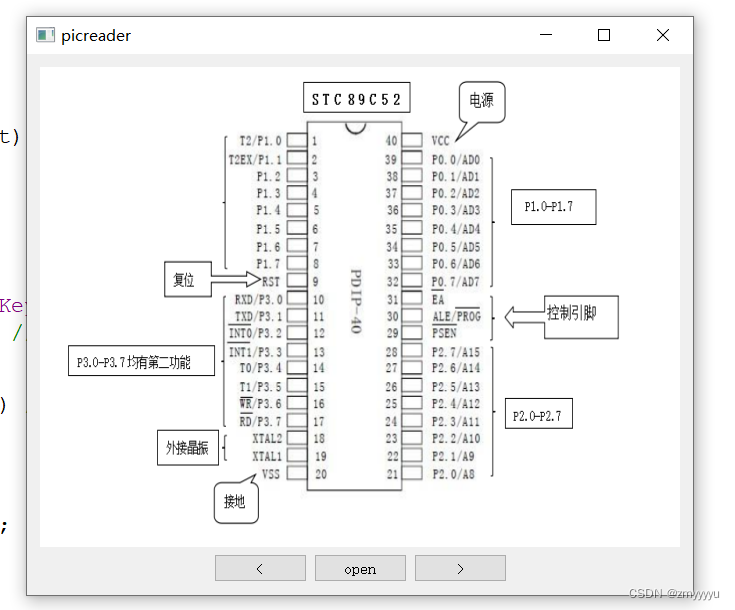The height and width of the screenshot is (610, 735).
Task: Click the previous image arrow button
Action: 260,568
